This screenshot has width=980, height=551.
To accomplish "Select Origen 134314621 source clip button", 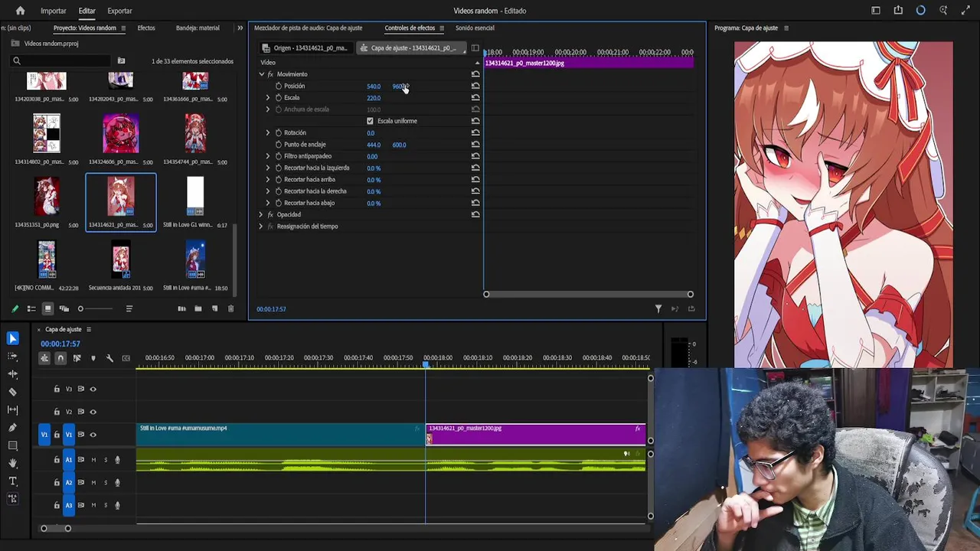I will [305, 47].
